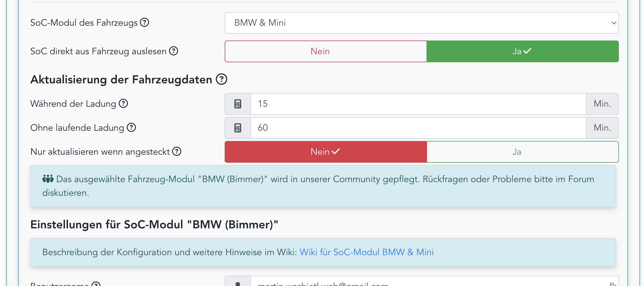Choose Nein for Nur aktualisieren wenn angesteckt
This screenshot has height=286, width=644.
(326, 152)
